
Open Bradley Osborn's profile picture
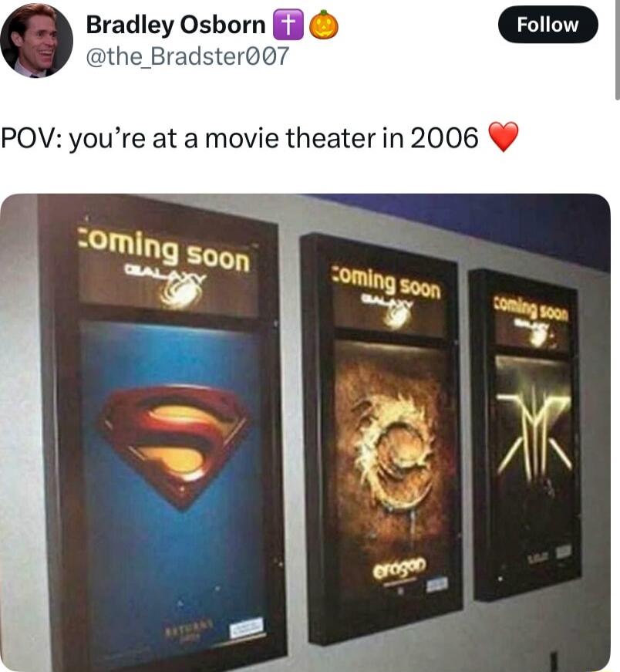click(x=36, y=40)
